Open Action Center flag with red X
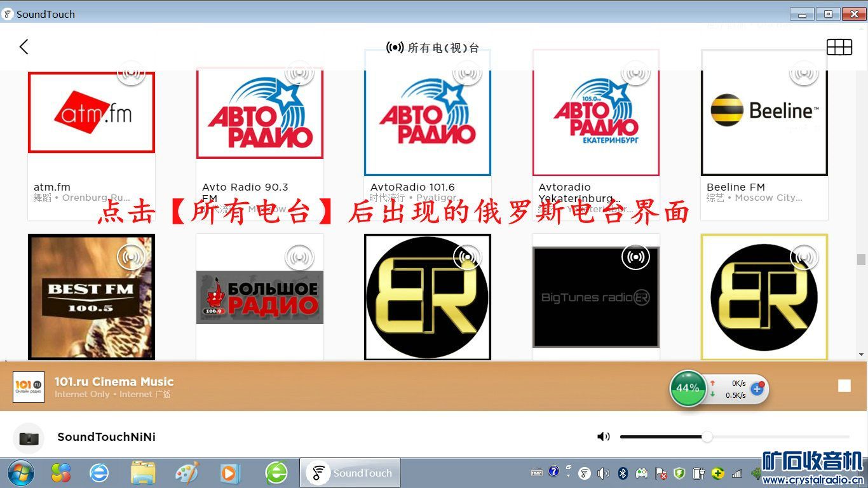This screenshot has height=488, width=868. [661, 473]
